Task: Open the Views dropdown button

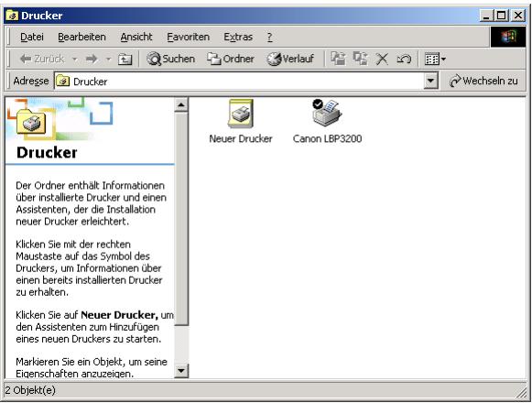Action: [435, 60]
